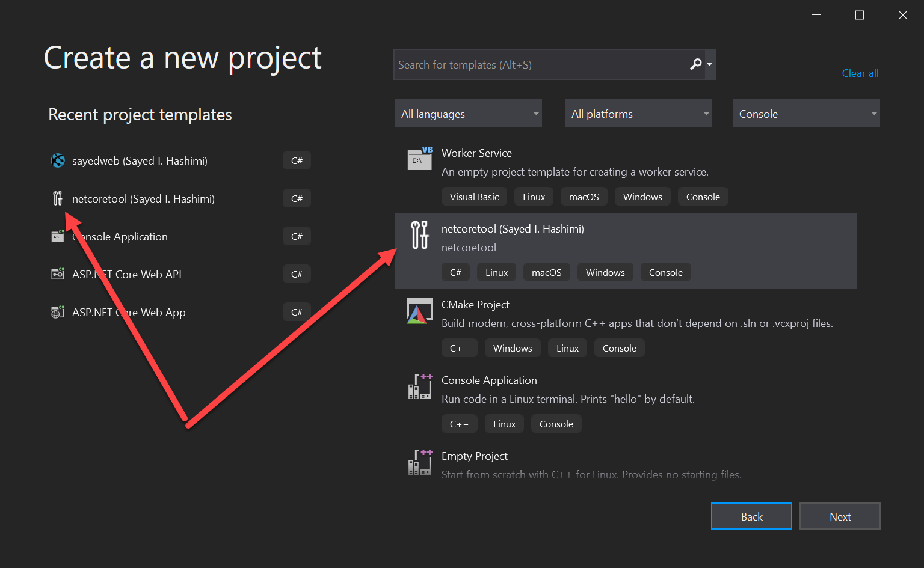Image resolution: width=924 pixels, height=568 pixels.
Task: Click 'Run code in a Linux terminal' description
Action: coord(568,399)
